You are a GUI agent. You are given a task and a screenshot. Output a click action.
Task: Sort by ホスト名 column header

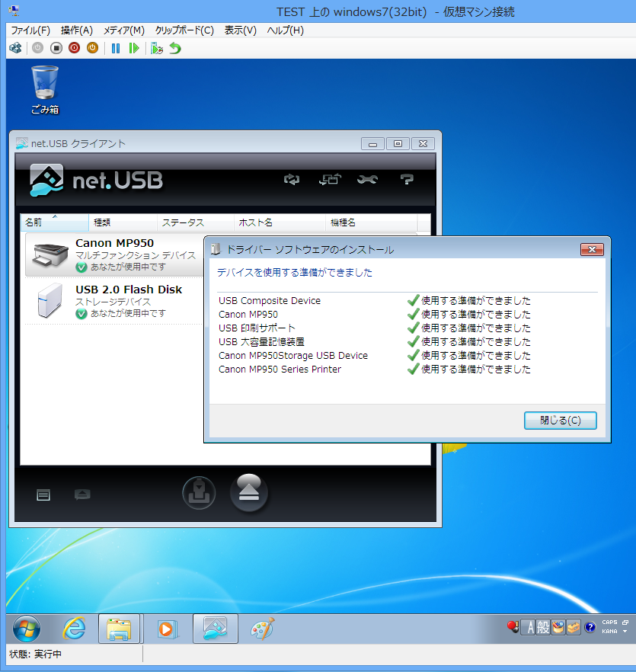pyautogui.click(x=280, y=222)
